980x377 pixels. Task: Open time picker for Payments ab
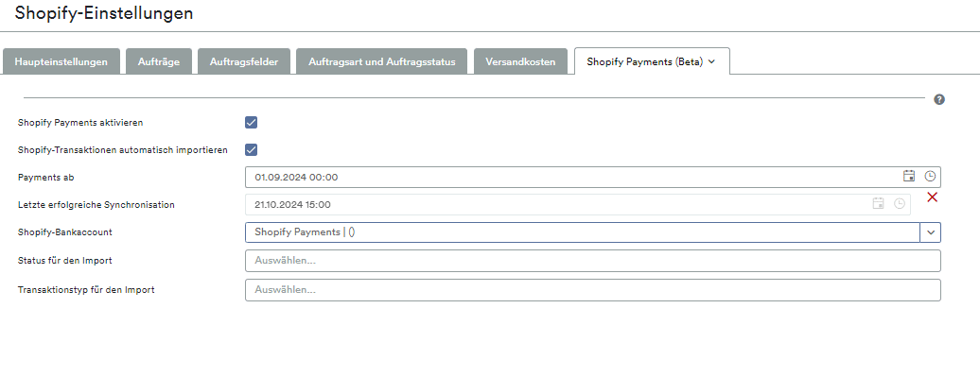tap(930, 177)
